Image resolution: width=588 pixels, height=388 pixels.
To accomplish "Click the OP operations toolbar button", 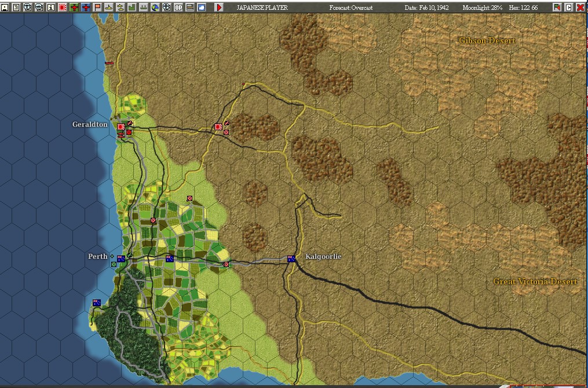I will [178, 7].
